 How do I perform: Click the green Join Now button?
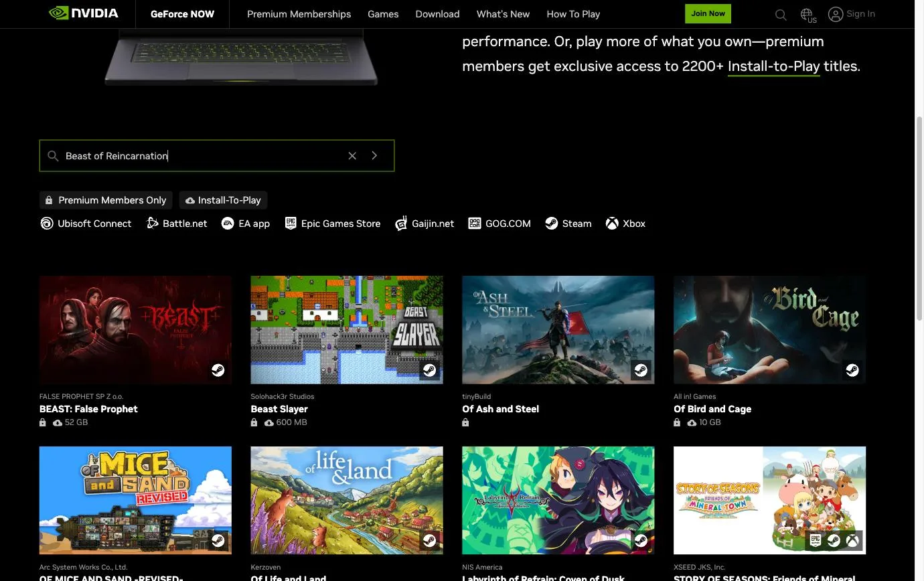(x=708, y=13)
